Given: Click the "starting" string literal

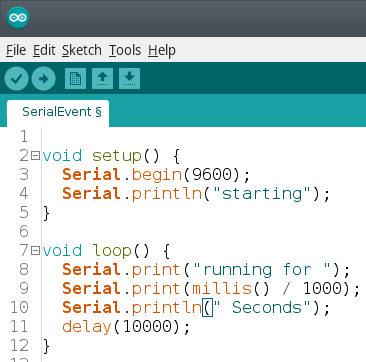Looking at the screenshot, I should point(262,194).
